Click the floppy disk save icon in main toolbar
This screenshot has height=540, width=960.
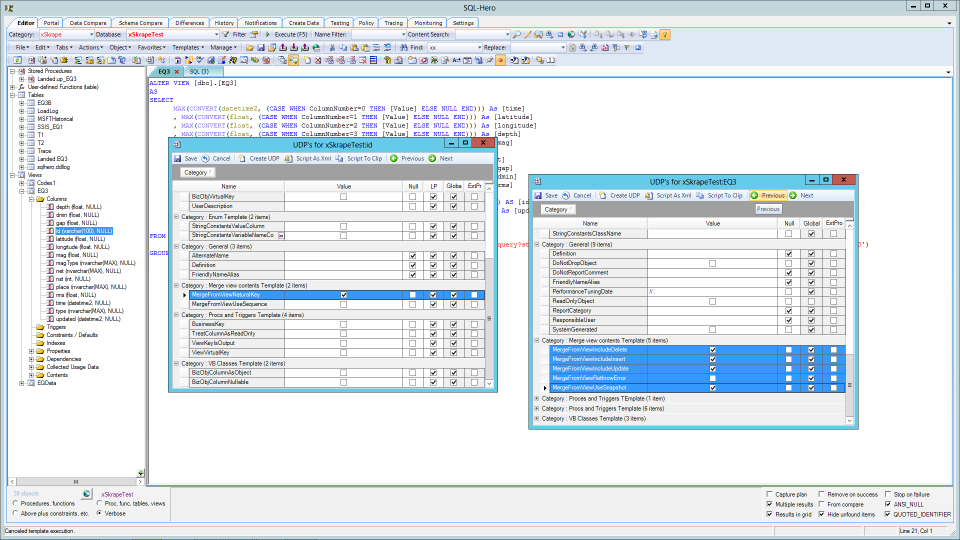(x=261, y=47)
